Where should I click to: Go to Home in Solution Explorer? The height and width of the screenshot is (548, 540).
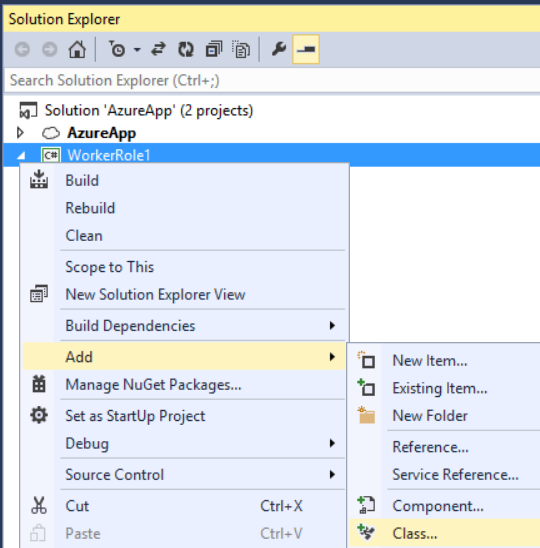click(77, 49)
